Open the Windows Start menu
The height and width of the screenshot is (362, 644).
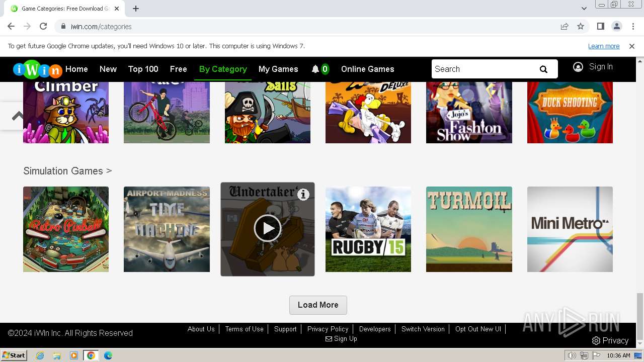click(14, 355)
